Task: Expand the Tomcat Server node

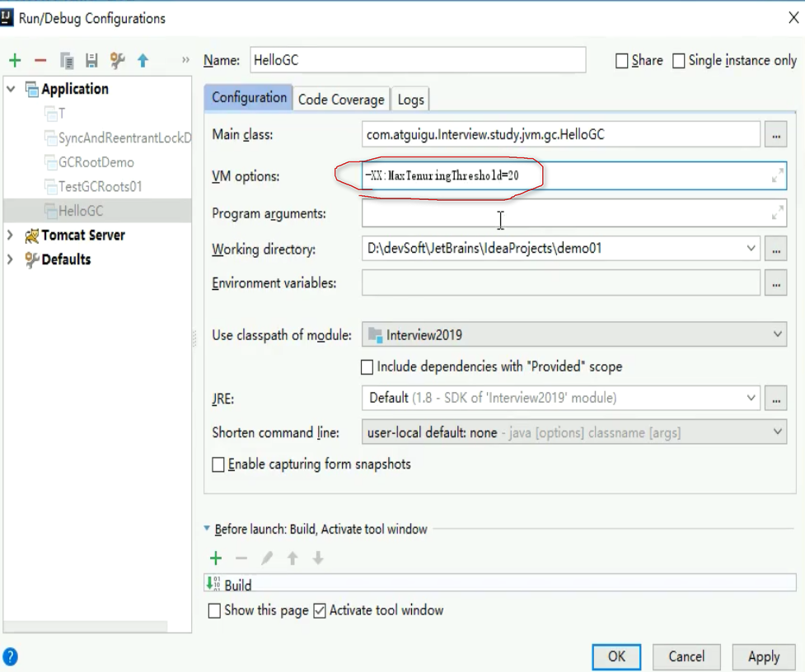Action: (10, 236)
